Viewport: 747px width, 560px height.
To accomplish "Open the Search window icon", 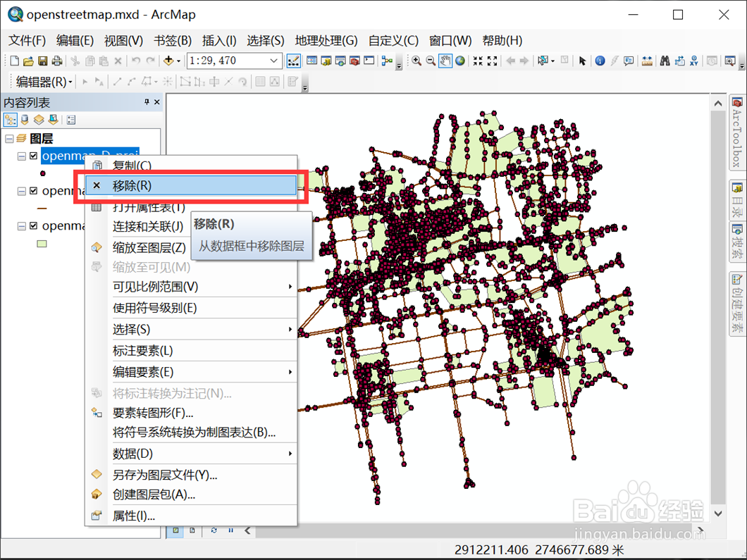I will pyautogui.click(x=340, y=61).
